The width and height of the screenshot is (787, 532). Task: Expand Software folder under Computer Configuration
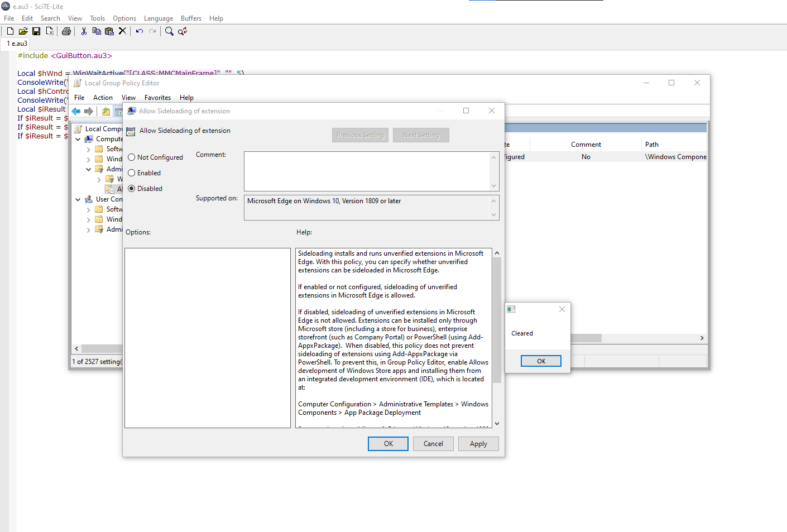89,149
